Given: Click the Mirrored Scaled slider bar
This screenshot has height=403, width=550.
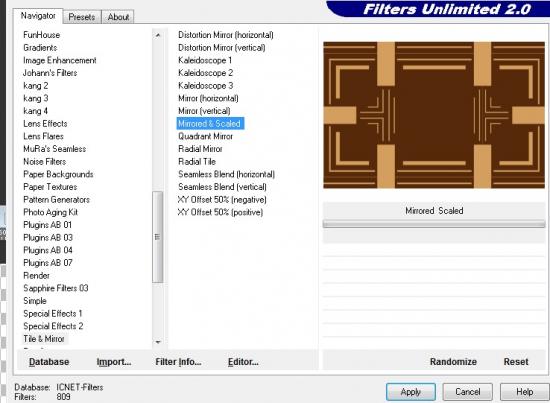Looking at the screenshot, I should (434, 224).
